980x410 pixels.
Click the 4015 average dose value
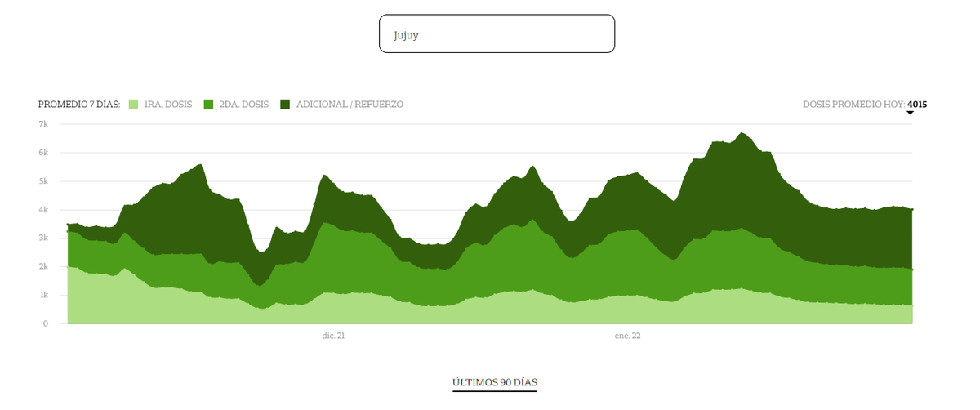coord(917,105)
